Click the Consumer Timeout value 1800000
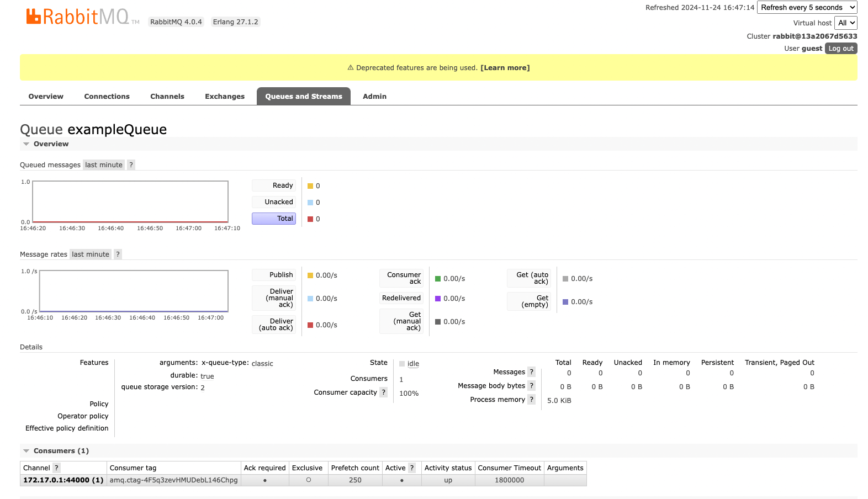This screenshot has width=868, height=499. (x=510, y=480)
